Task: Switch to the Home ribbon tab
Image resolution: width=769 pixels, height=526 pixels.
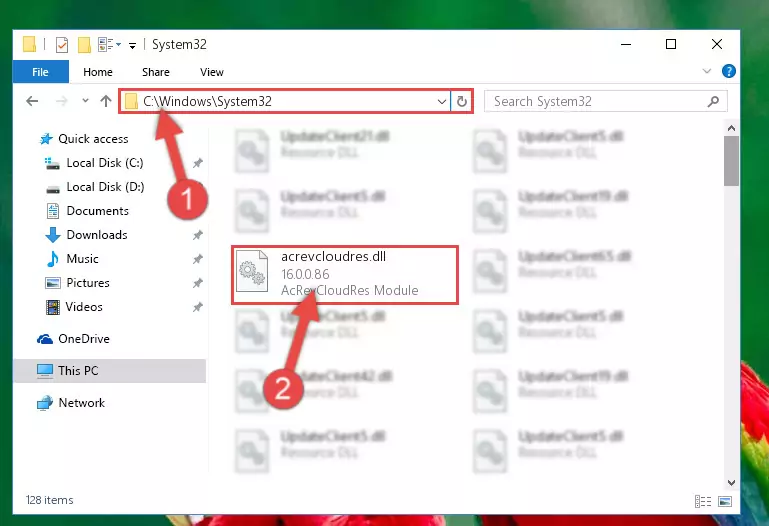Action: pyautogui.click(x=98, y=72)
